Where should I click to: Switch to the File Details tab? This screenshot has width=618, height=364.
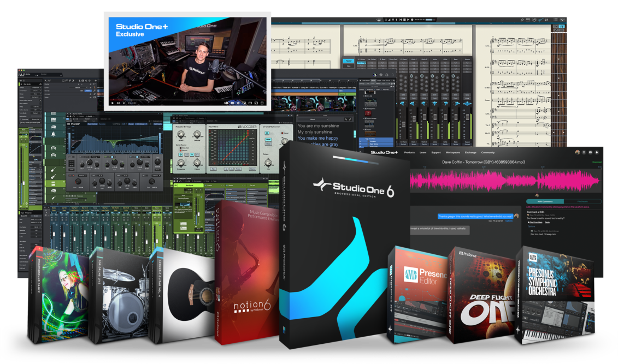point(582,201)
